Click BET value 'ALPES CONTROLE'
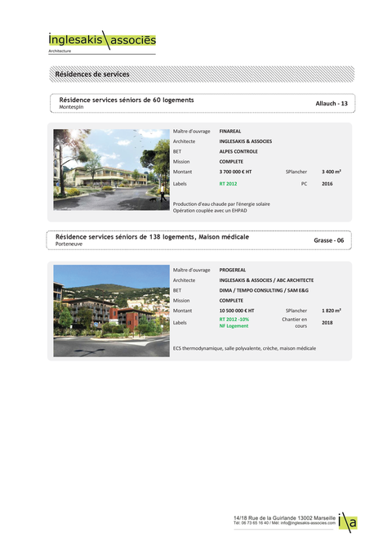 click(238, 151)
